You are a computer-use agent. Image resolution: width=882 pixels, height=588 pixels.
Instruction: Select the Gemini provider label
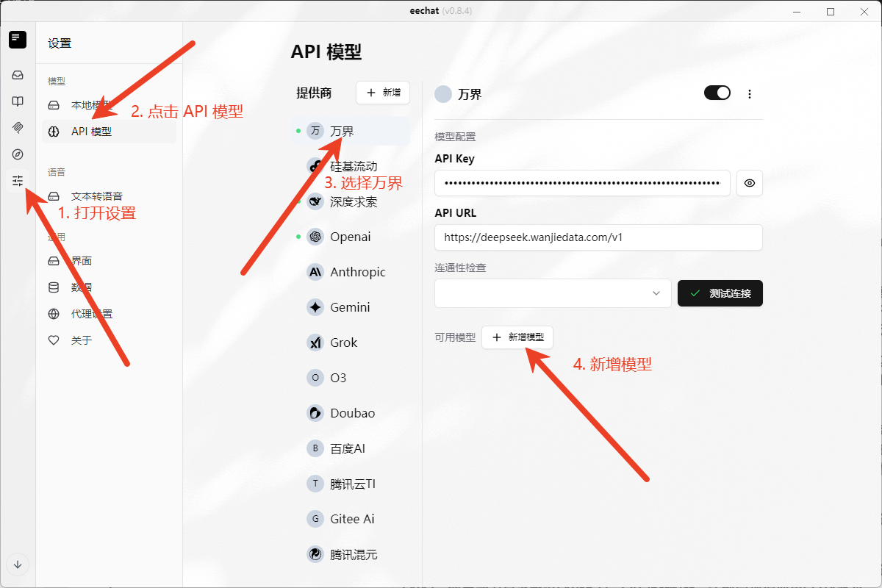pos(351,307)
